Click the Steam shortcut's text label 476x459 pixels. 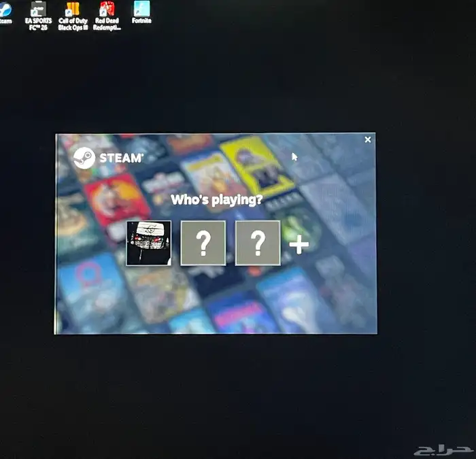(x=5, y=20)
